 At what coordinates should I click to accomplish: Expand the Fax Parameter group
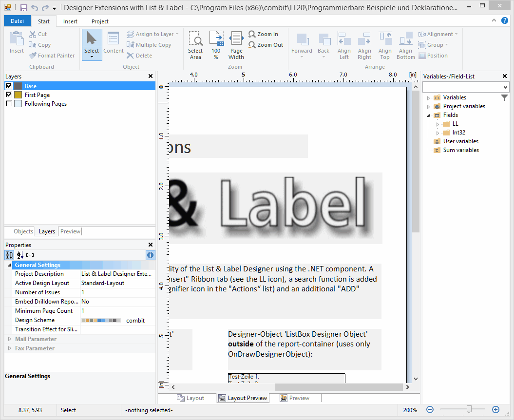10,348
